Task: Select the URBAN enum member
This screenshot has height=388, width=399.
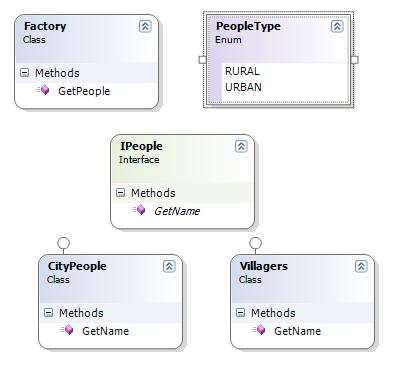Action: pyautogui.click(x=243, y=87)
